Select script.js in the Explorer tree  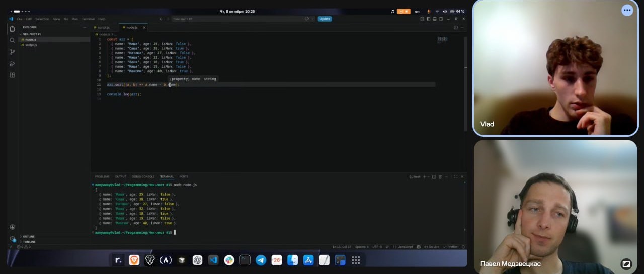[x=54, y=45]
